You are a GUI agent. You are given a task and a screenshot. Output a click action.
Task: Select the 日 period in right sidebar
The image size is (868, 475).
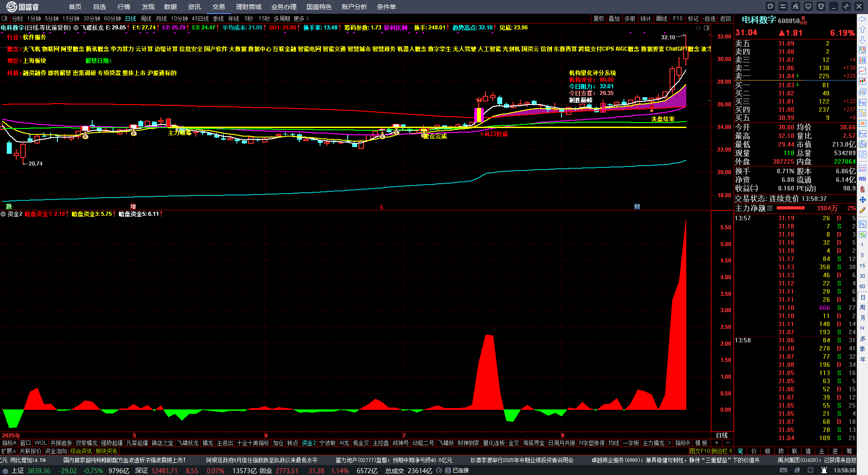(x=863, y=297)
